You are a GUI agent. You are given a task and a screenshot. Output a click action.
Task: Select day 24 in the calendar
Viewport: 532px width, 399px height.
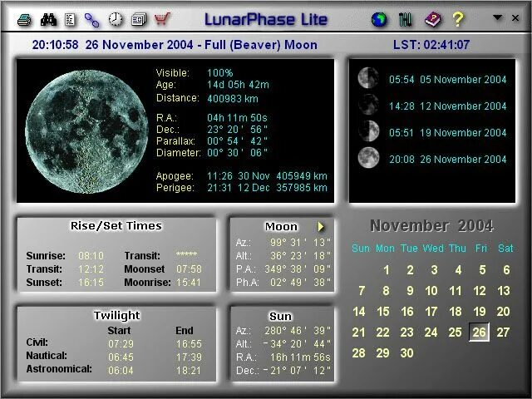[431, 332]
